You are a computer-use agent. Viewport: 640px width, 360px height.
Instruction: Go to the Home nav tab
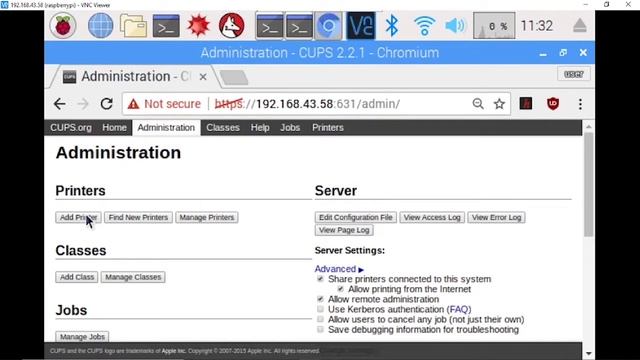(114, 128)
